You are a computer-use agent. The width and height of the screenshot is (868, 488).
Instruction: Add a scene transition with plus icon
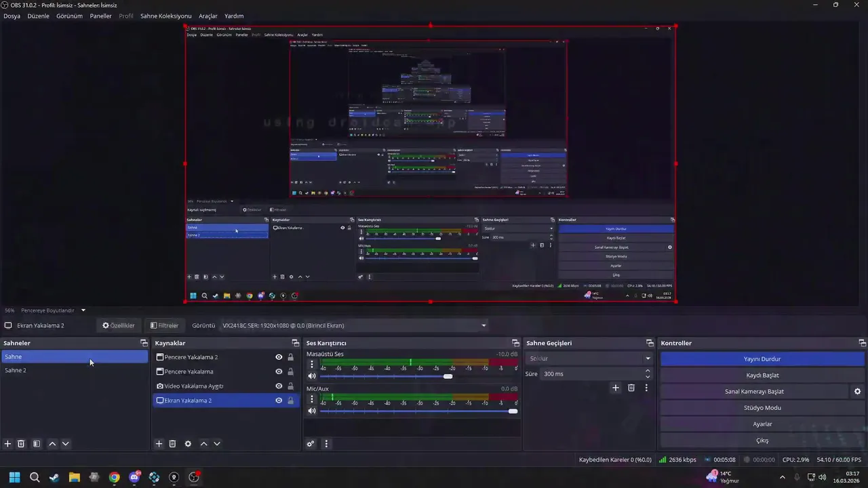tap(616, 388)
